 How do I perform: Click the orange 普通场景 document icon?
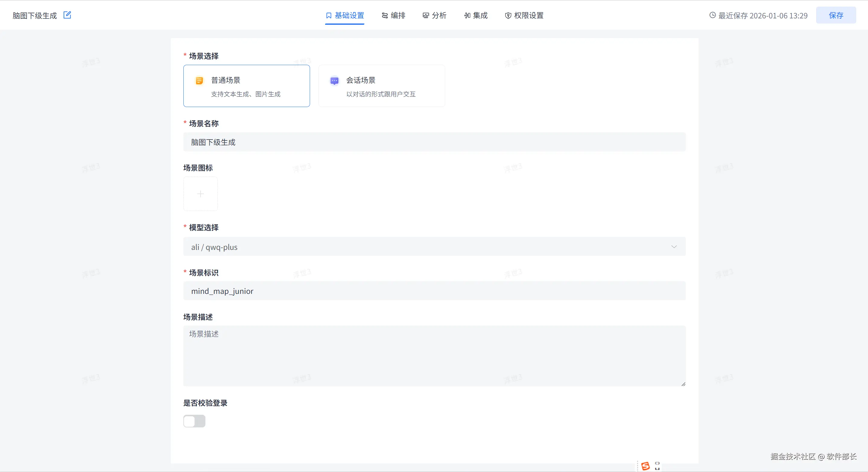[x=199, y=81]
